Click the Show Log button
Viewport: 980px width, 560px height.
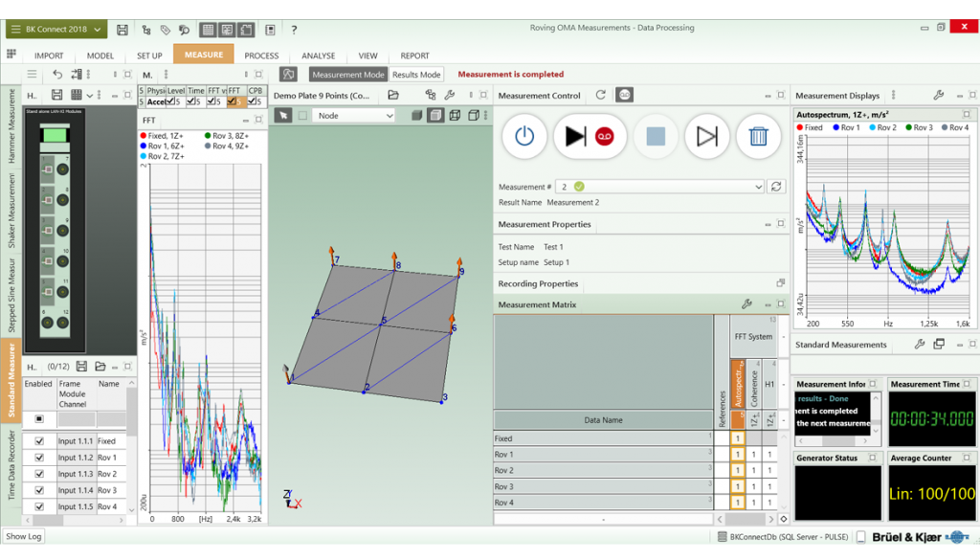22,536
